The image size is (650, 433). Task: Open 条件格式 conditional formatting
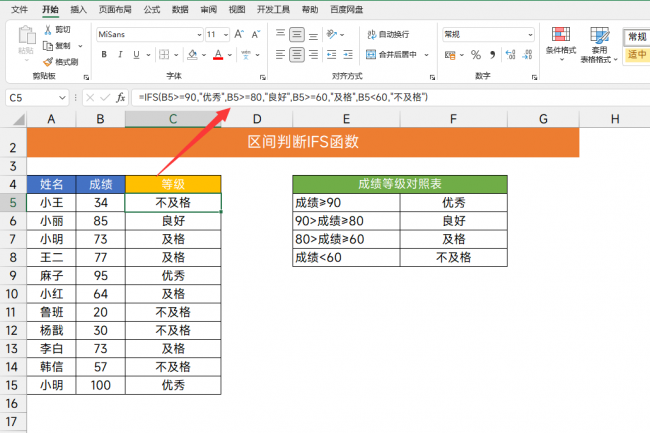561,44
